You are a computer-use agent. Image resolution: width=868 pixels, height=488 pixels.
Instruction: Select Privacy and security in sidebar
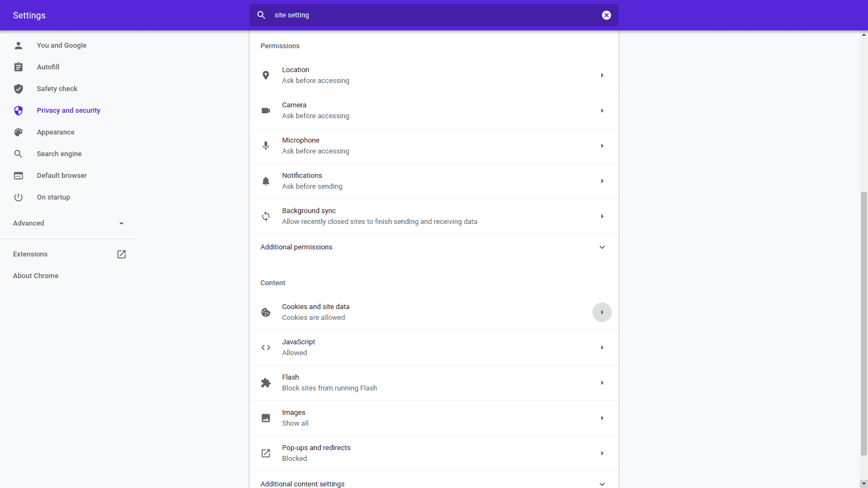68,111
